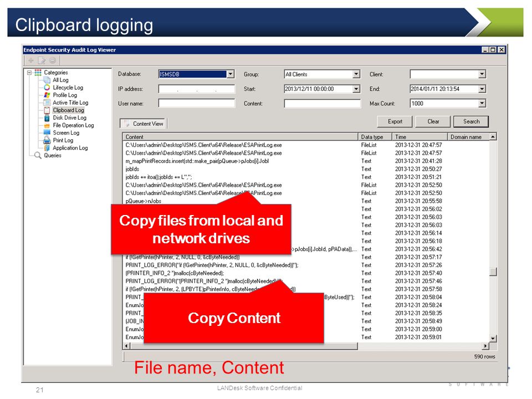Sort by the Domain name column header
Screen dimensions: 532x399
coord(469,137)
